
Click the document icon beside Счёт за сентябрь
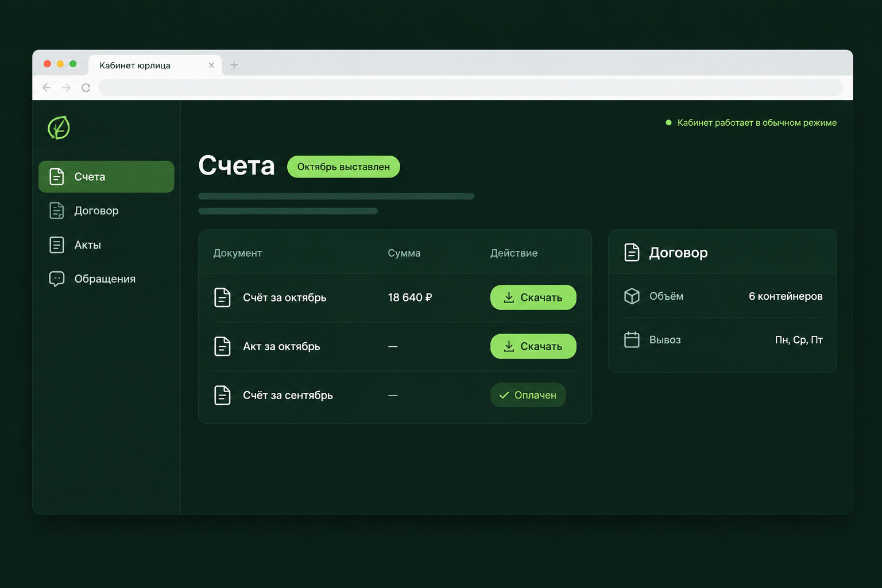[222, 395]
